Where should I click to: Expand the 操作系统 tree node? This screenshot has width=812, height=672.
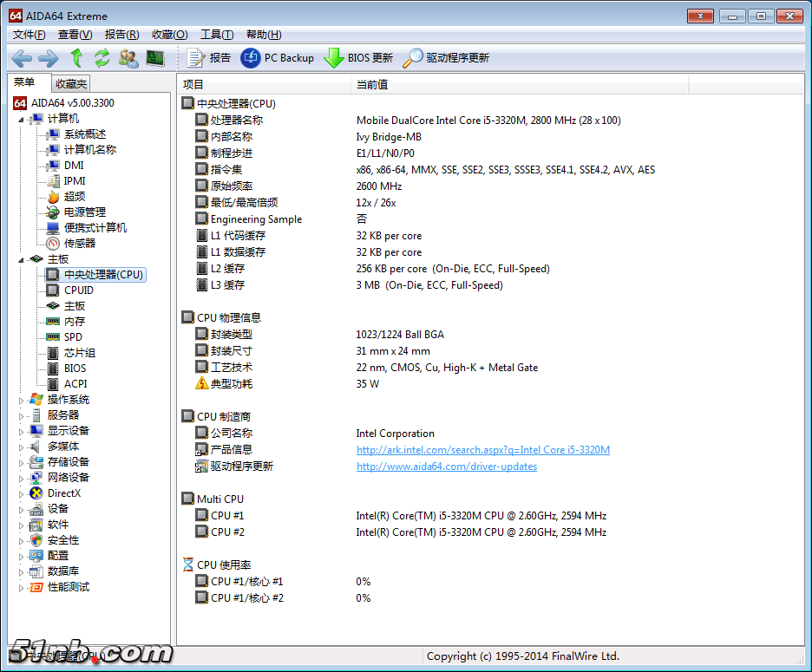23,400
